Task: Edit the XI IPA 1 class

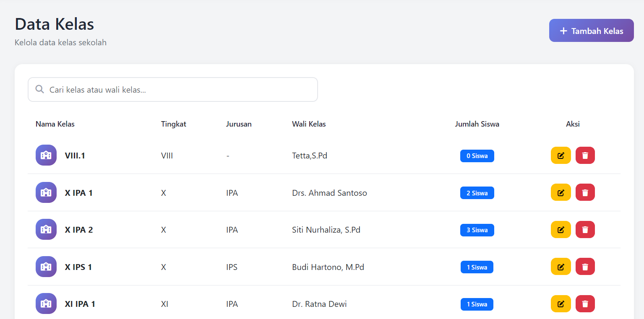Action: click(561, 304)
